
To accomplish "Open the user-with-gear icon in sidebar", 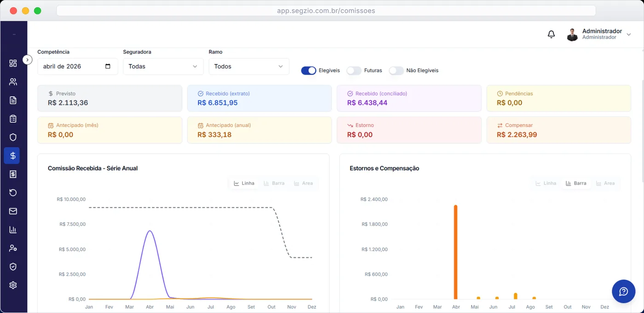I will coord(13,248).
